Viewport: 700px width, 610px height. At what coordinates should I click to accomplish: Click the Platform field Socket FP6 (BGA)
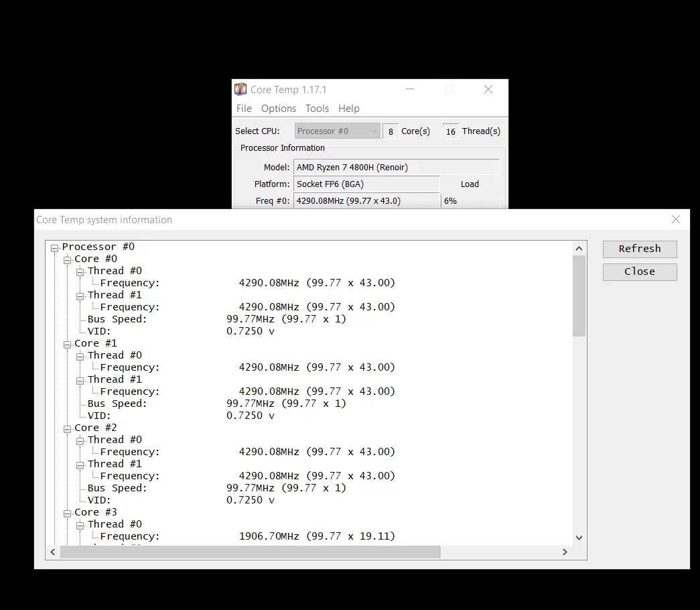coord(366,184)
